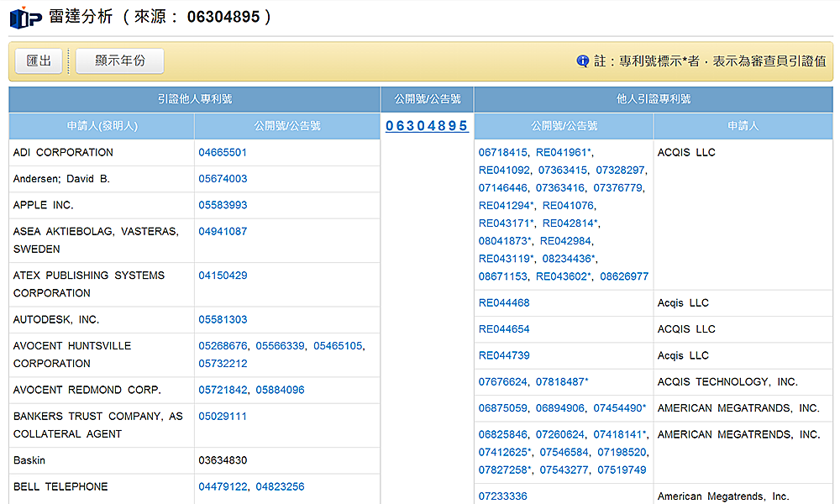Click the 引證他人專利號 column group header

coord(195,99)
